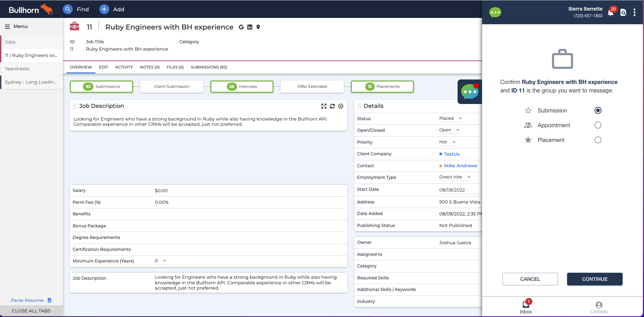The height and width of the screenshot is (317, 644).
Task: Select the Submission radio button
Action: point(598,110)
